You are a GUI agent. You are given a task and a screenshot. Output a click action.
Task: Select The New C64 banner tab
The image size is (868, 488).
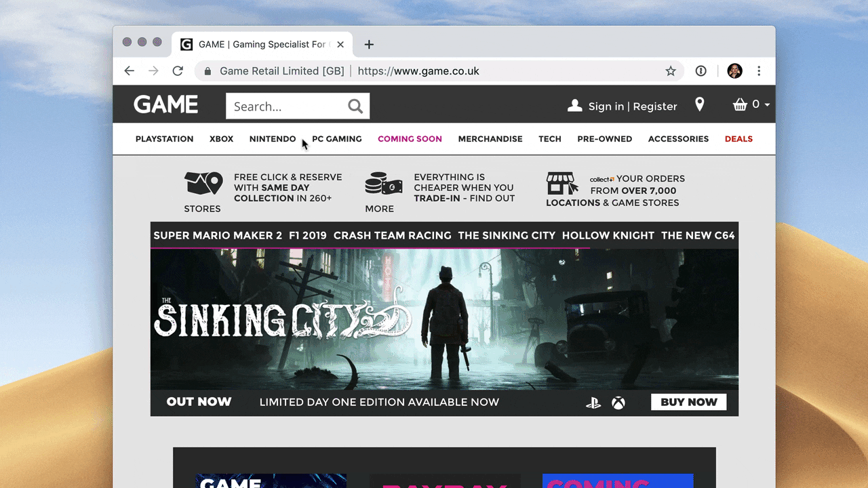click(698, 236)
